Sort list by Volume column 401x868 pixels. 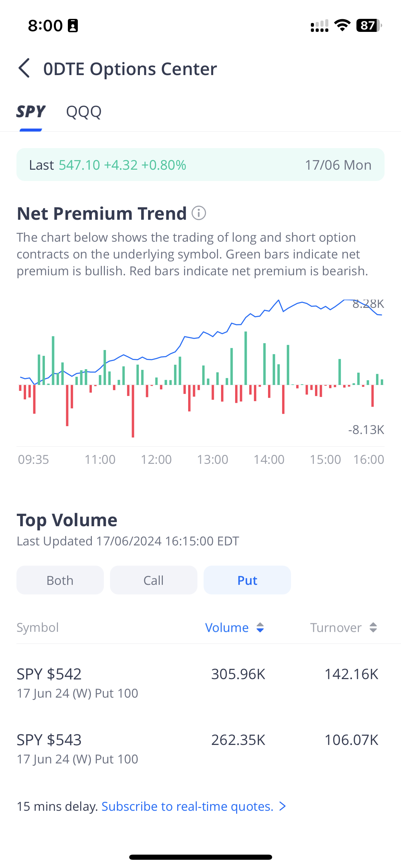tap(227, 627)
